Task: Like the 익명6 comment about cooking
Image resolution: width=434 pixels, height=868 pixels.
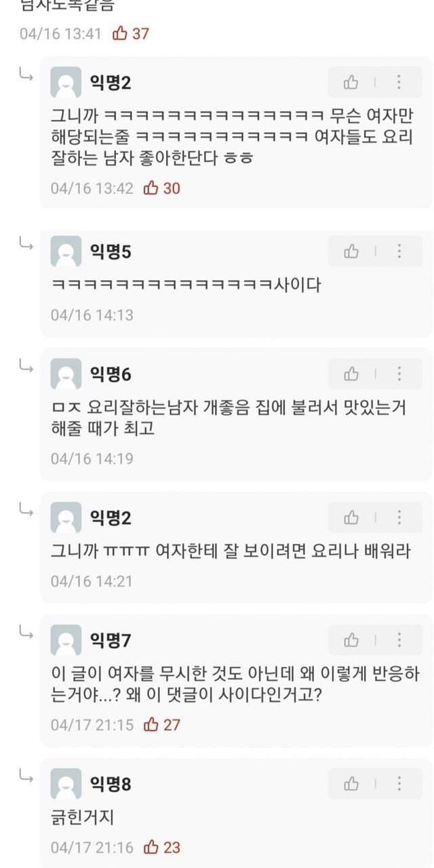Action: point(351,374)
